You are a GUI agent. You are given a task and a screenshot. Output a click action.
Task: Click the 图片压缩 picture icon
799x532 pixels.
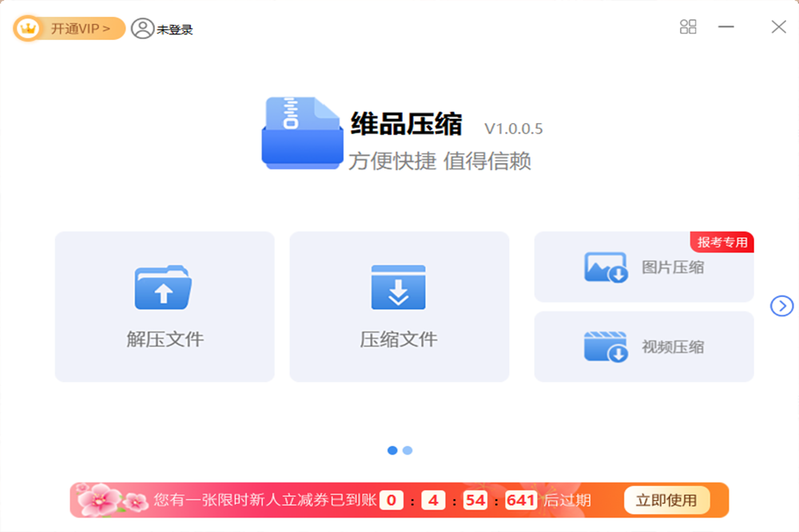coord(606,268)
